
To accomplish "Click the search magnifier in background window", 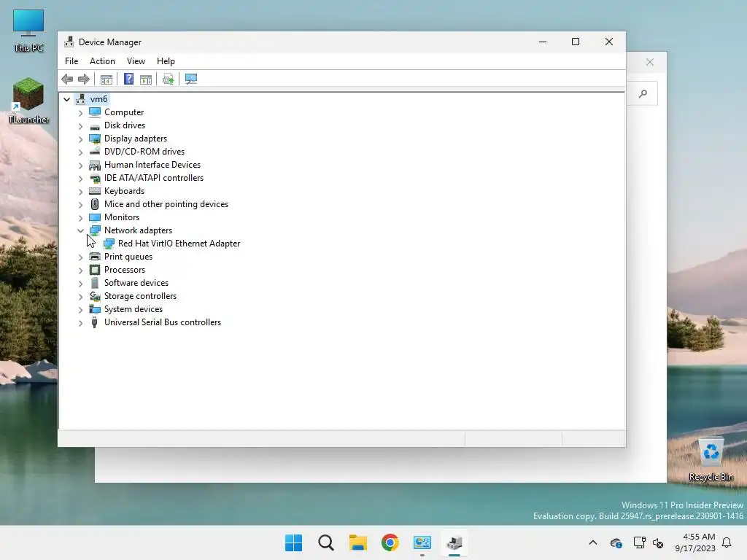I will (x=643, y=94).
